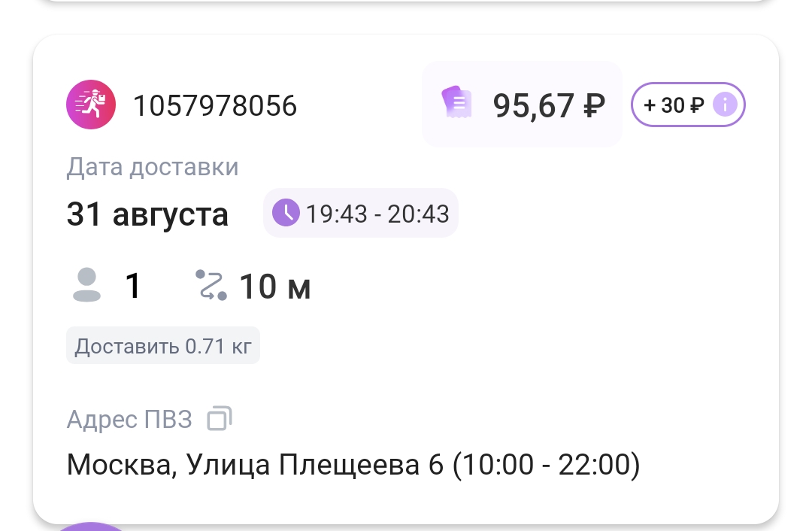Tap the +30 ₽ bonus label
Viewport: 812px width, 531px height.
coord(673,105)
